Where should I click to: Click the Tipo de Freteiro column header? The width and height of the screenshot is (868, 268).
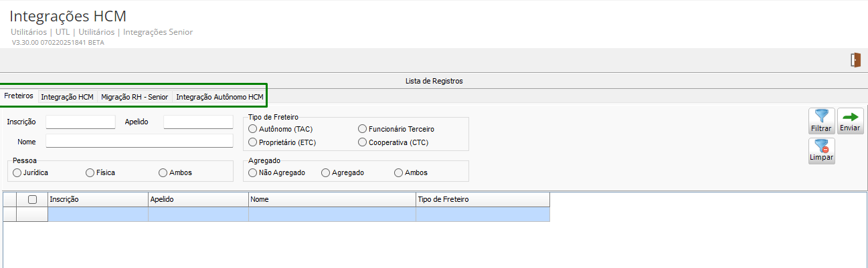[x=482, y=199]
